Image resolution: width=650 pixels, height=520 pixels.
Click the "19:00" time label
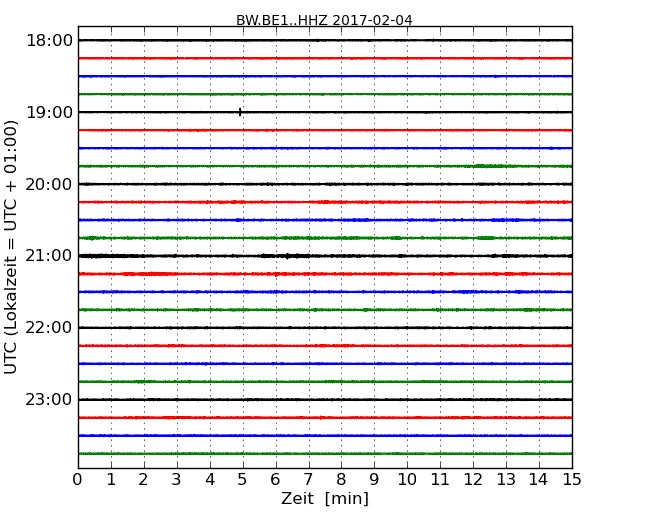(x=49, y=112)
